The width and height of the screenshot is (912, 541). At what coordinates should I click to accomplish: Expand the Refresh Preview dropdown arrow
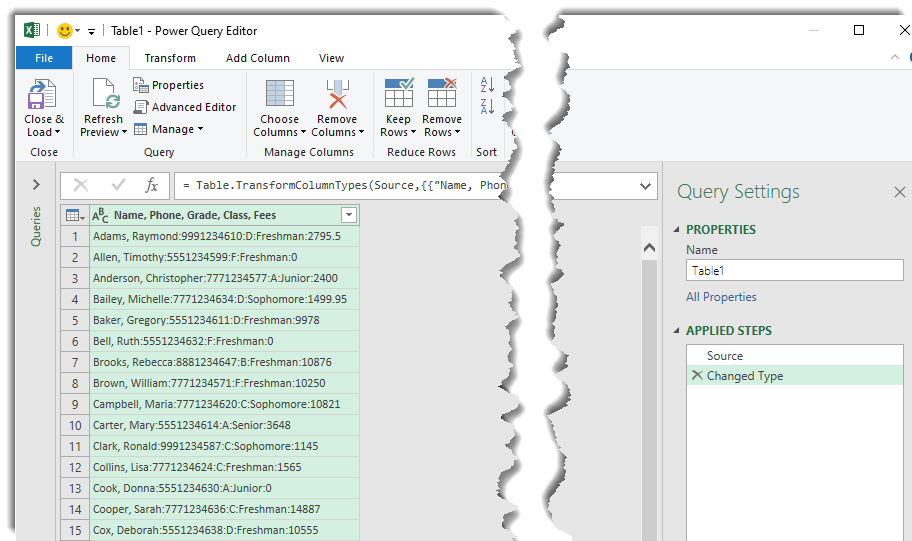124,132
